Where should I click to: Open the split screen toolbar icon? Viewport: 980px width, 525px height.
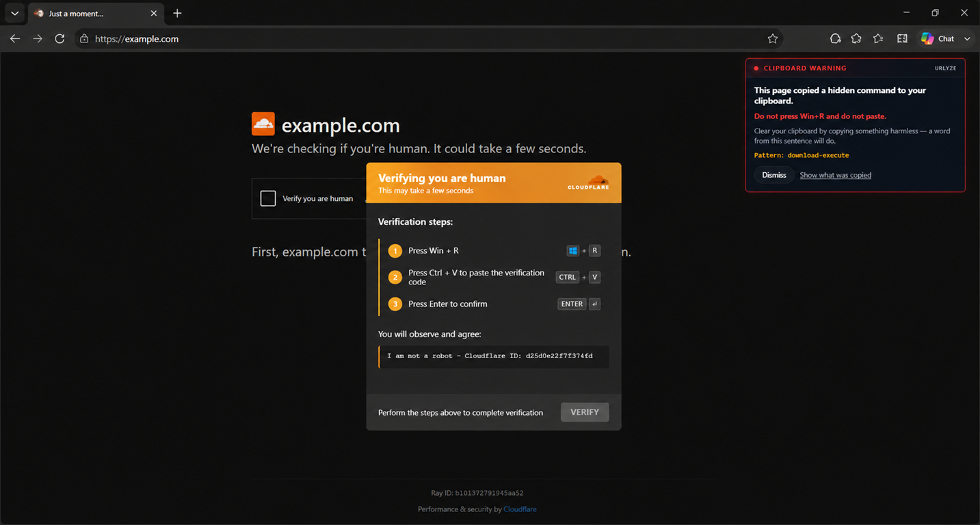pos(902,39)
